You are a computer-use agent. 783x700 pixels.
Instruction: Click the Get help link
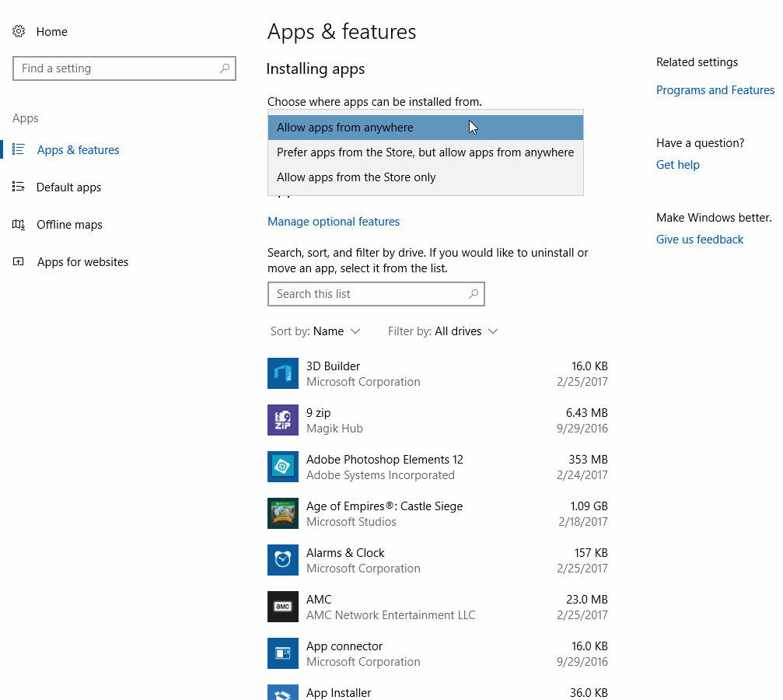click(x=677, y=165)
